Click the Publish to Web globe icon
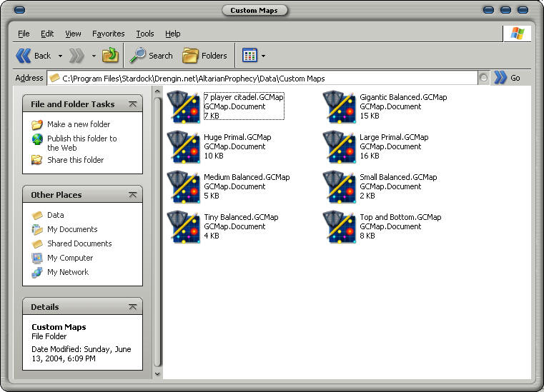544x392 pixels. tap(37, 139)
